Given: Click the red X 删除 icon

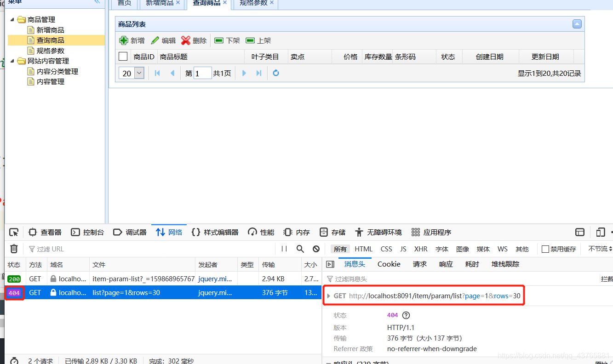Looking at the screenshot, I should [186, 40].
